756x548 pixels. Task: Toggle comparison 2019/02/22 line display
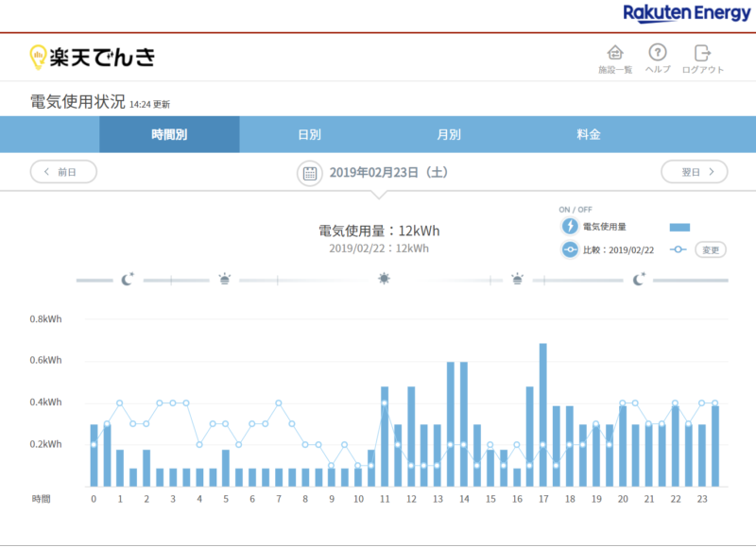(570, 249)
